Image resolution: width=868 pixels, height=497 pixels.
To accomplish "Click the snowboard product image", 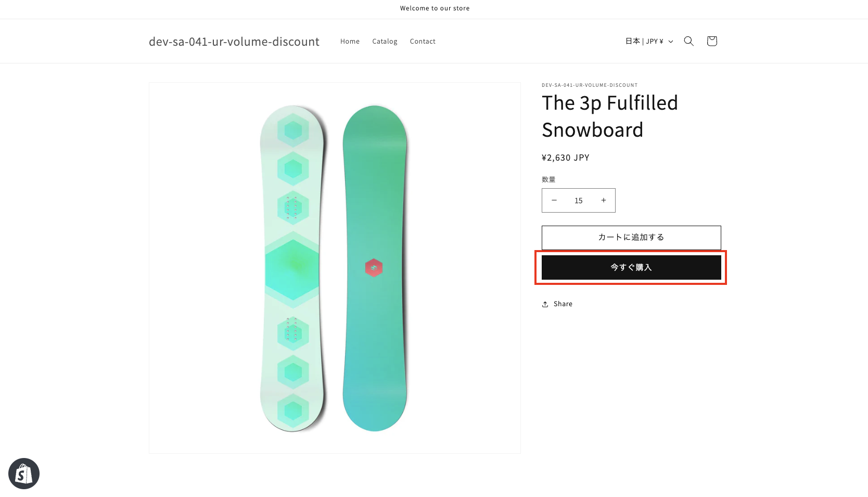I will point(335,267).
